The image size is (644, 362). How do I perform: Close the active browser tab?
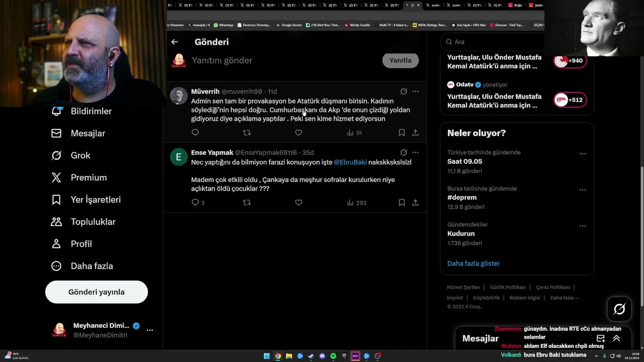coord(418,5)
